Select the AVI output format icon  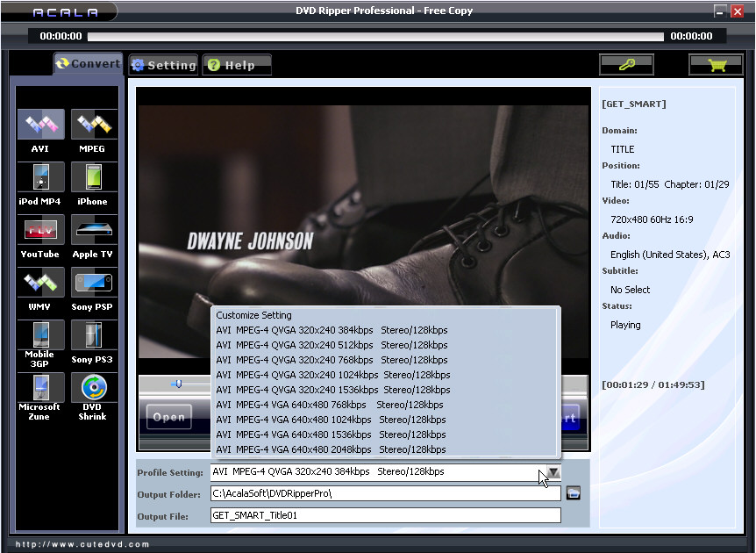point(41,125)
